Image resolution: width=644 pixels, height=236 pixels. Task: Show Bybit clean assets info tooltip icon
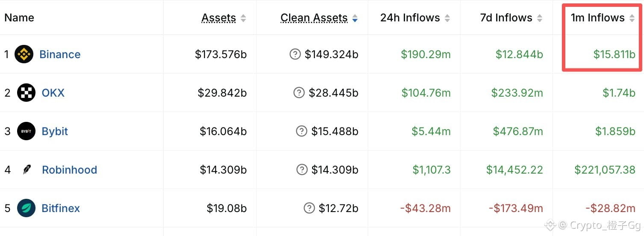click(x=301, y=131)
